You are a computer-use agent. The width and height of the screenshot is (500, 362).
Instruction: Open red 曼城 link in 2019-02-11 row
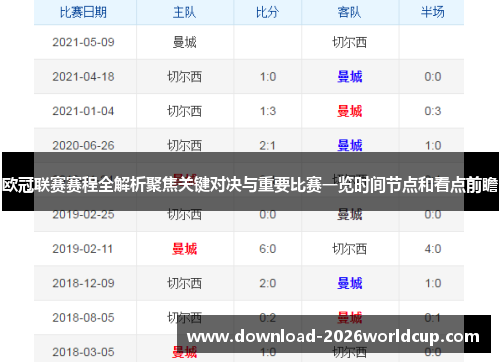click(x=184, y=249)
